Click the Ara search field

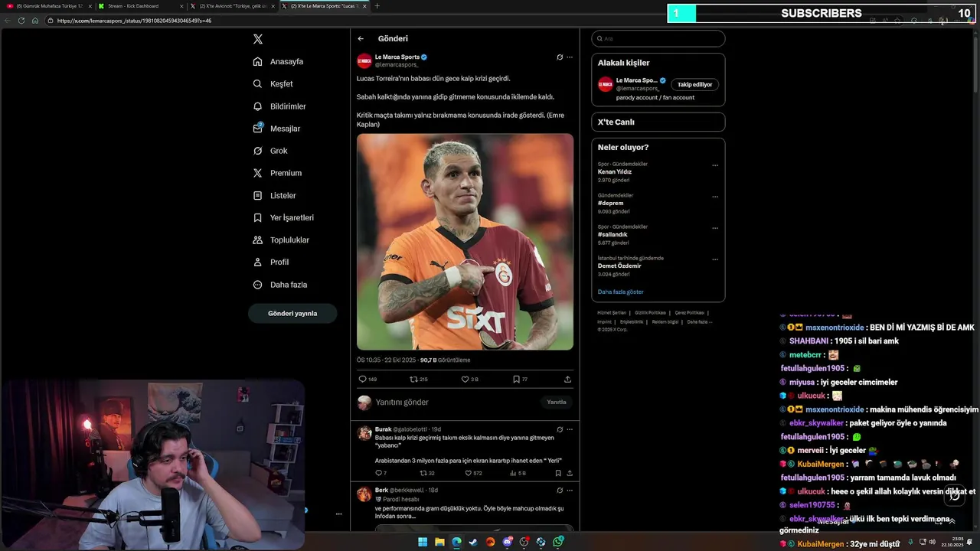click(658, 38)
